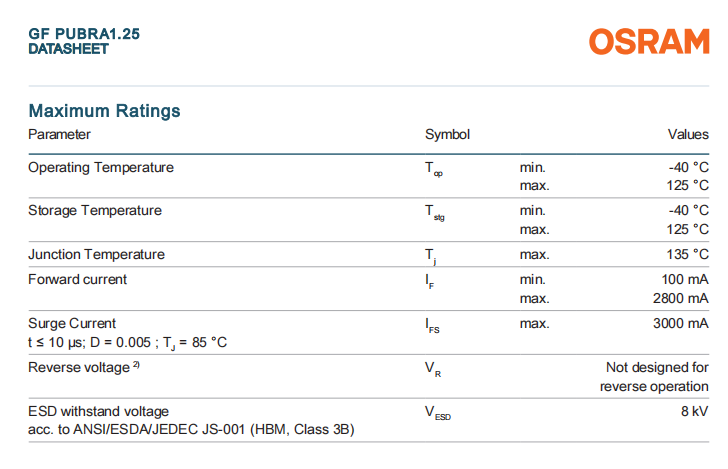
Task: Click the GF PUBRA1.25 datasheet title
Action: (x=84, y=34)
